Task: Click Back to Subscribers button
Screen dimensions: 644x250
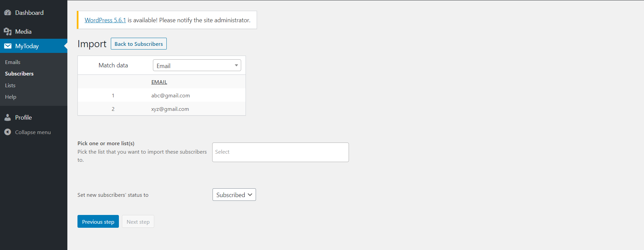Action: click(138, 44)
